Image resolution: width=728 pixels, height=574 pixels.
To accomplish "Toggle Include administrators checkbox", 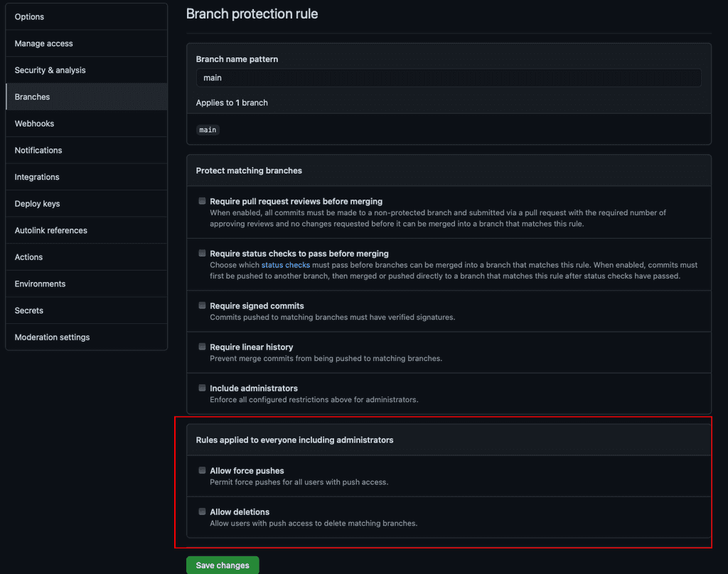I will pos(203,388).
